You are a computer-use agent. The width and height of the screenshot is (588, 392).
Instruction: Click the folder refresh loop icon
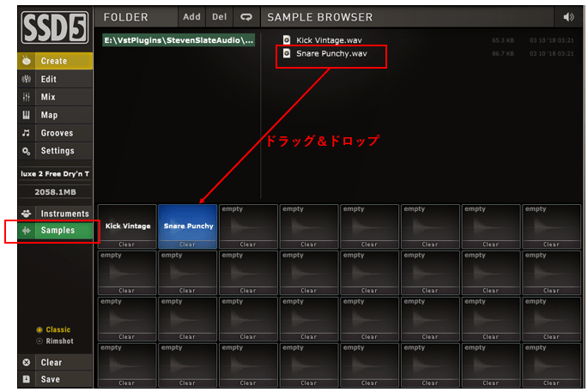[x=246, y=17]
